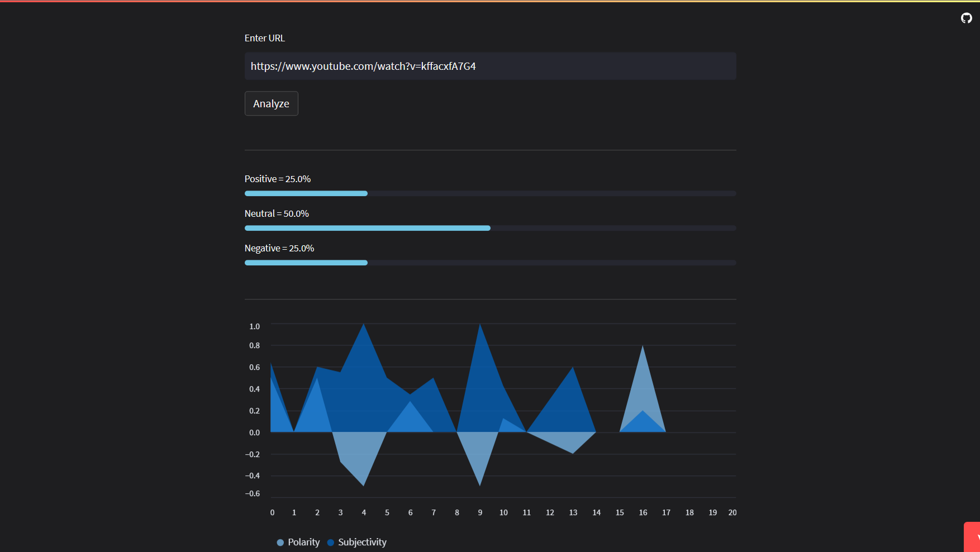Screen dimensions: 980x552
Task: Click the Neutral progress bar
Action: 490,228
